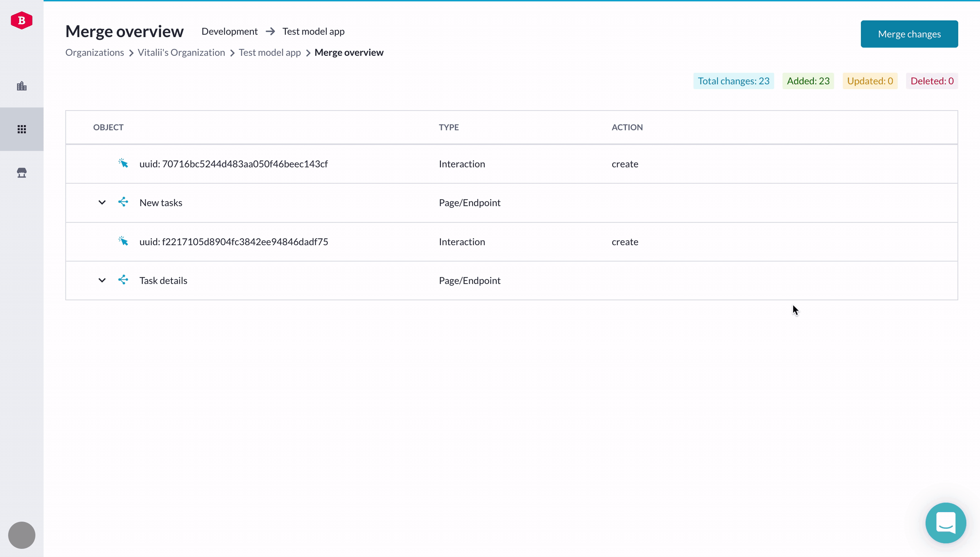Click the TYPE column header
Screen dimensions: 980x557
point(449,127)
